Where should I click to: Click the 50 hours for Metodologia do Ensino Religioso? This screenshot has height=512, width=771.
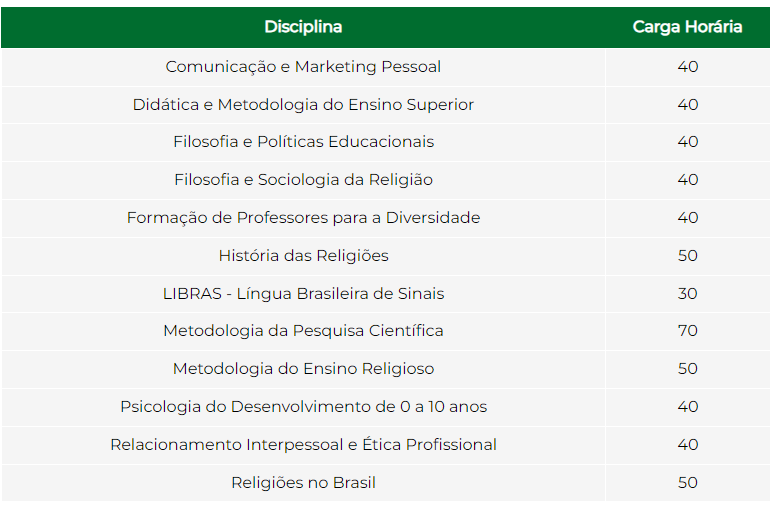(x=687, y=369)
